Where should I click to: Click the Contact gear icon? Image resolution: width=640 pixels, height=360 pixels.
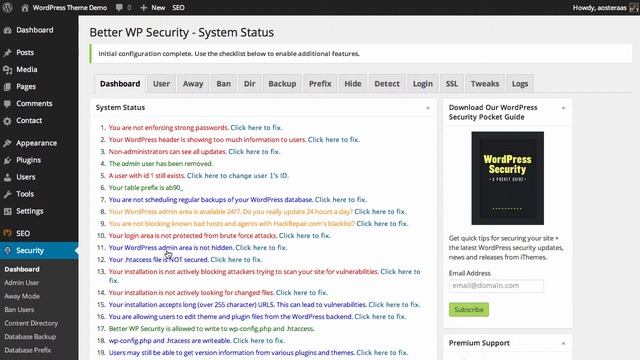[7, 121]
